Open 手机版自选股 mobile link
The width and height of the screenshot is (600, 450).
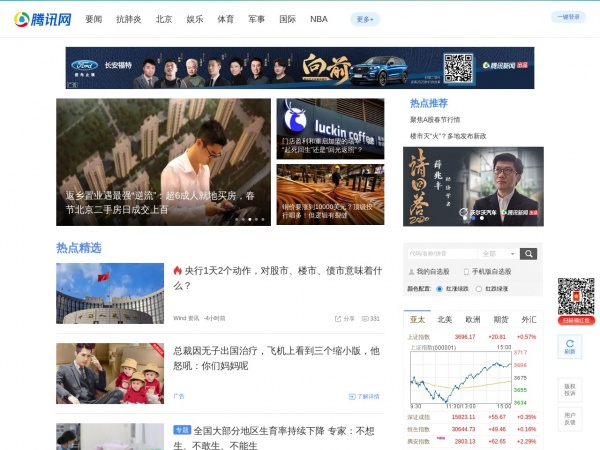(x=488, y=271)
